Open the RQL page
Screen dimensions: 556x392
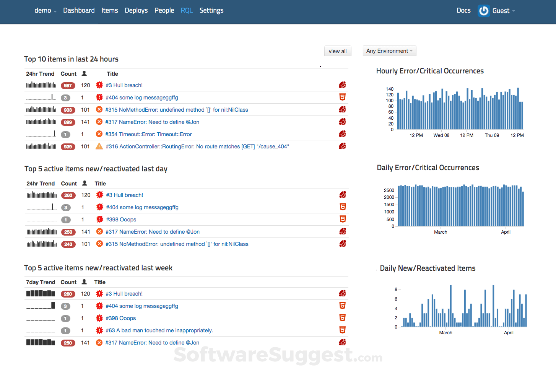187,11
